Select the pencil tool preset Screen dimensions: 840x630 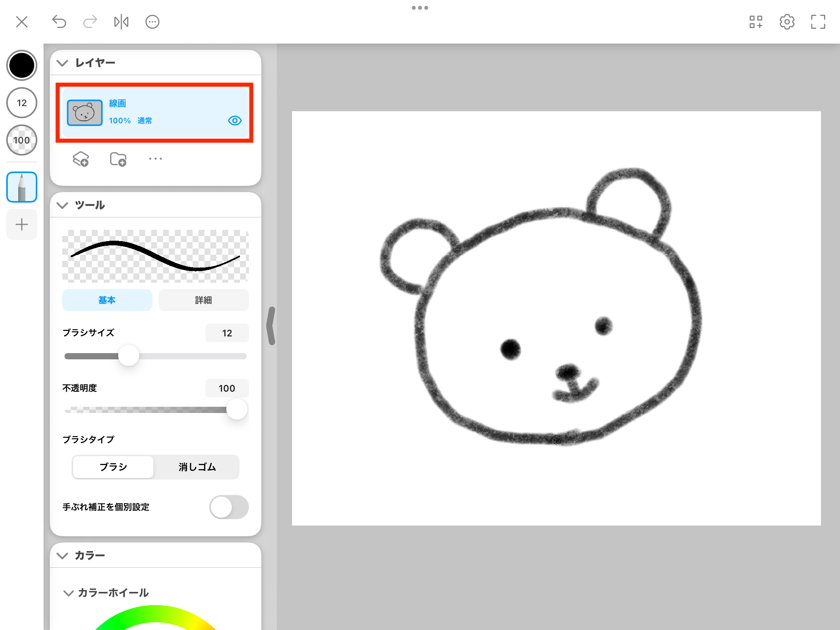(x=22, y=187)
